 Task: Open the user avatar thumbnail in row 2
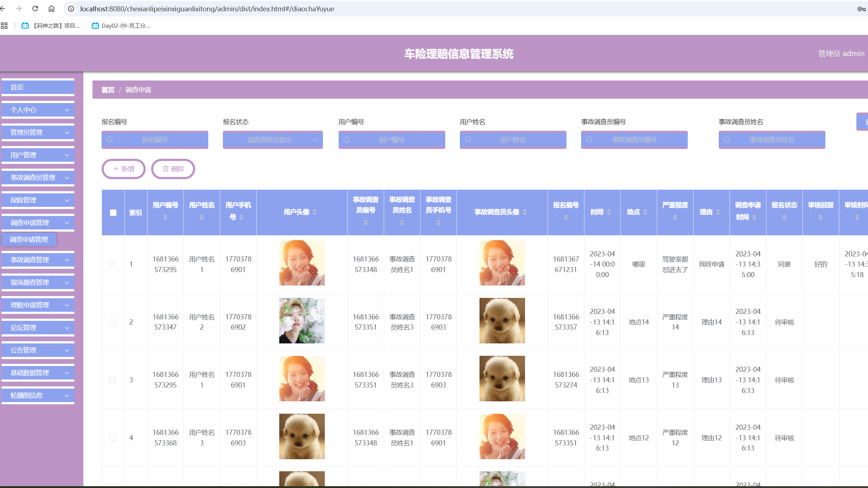302,320
